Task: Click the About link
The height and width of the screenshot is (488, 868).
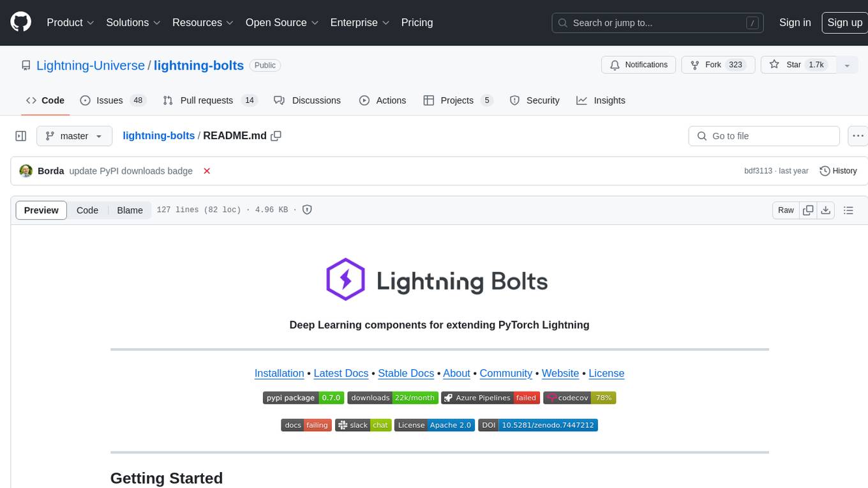Action: click(457, 374)
